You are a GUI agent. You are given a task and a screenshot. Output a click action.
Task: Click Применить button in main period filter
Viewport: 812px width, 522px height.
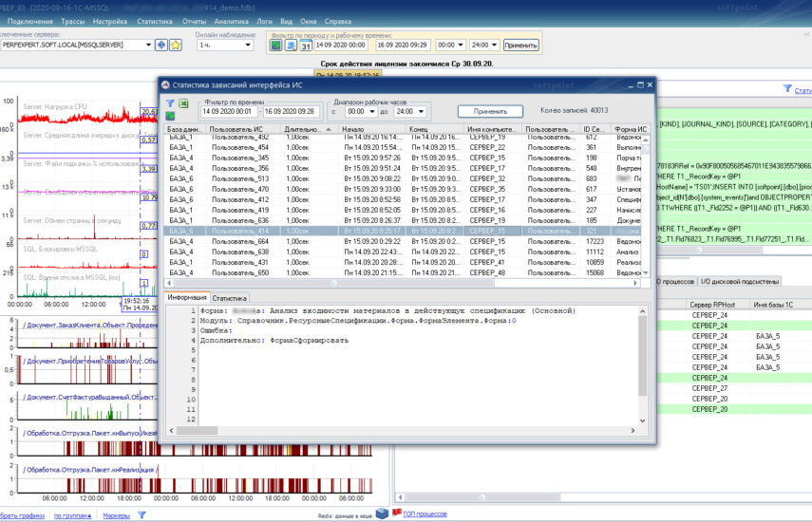520,46
